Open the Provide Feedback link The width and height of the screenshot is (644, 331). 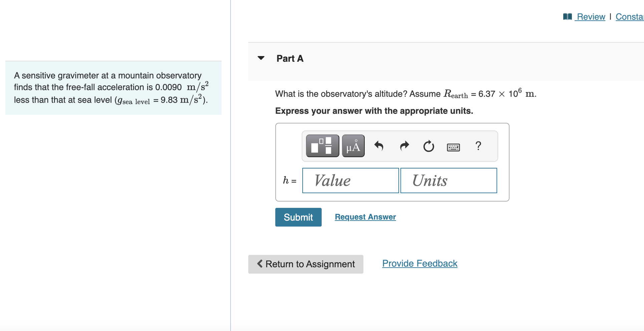pyautogui.click(x=420, y=264)
